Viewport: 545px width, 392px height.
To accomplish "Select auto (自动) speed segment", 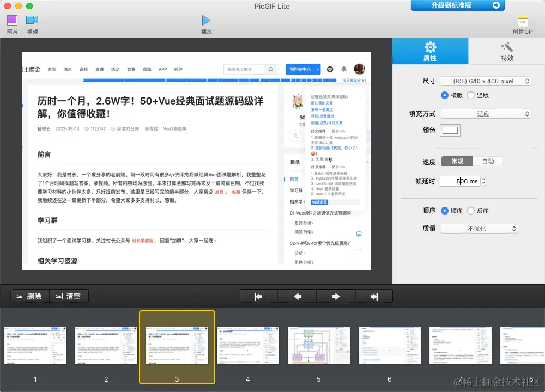I will coord(488,161).
